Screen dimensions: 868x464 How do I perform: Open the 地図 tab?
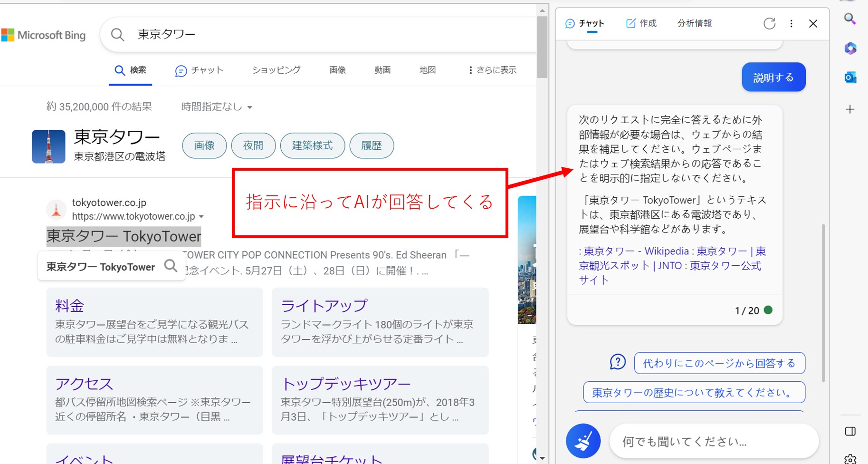click(428, 70)
